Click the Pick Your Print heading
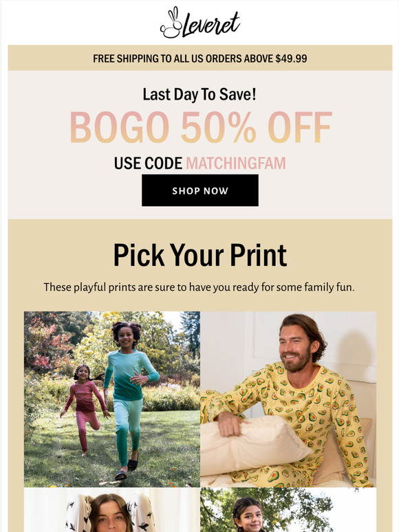The width and height of the screenshot is (399, 532). point(200,255)
